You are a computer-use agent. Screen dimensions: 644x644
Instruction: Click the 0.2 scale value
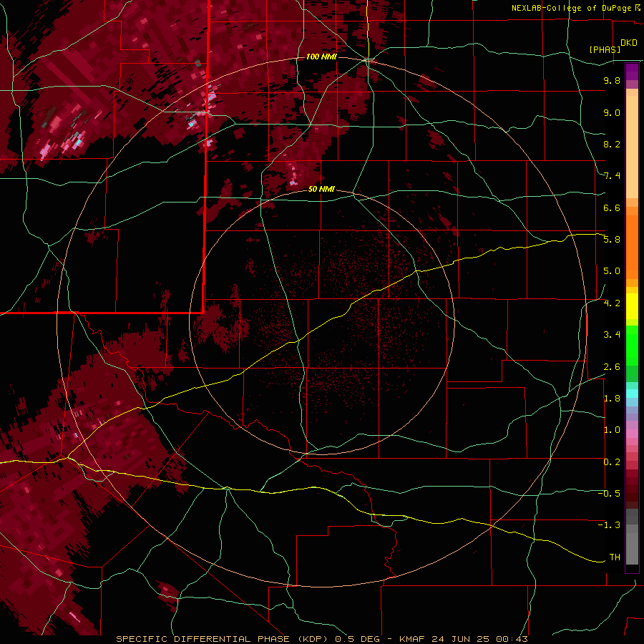point(612,462)
